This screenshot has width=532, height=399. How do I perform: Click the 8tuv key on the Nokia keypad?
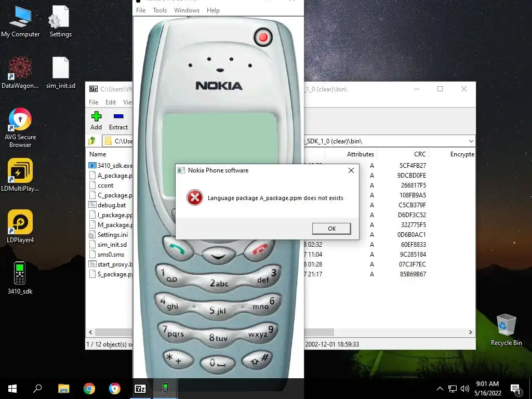pyautogui.click(x=218, y=338)
